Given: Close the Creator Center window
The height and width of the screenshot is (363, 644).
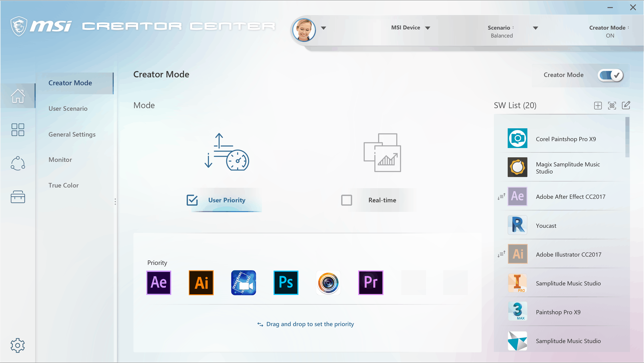Looking at the screenshot, I should (x=633, y=8).
